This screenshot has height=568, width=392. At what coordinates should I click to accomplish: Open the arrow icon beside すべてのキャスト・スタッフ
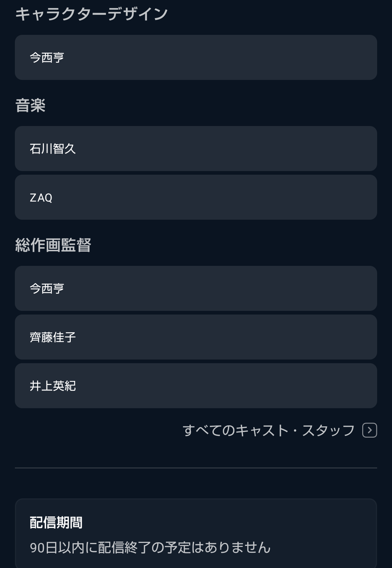(369, 430)
